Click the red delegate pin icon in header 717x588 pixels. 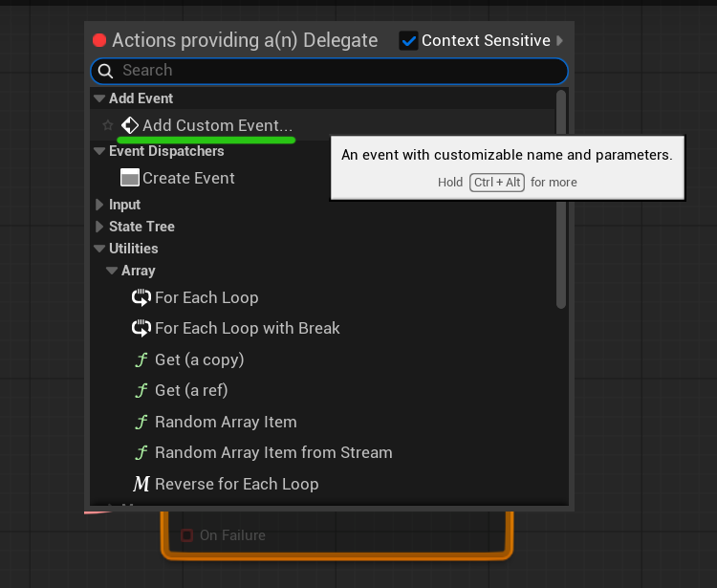pos(99,40)
